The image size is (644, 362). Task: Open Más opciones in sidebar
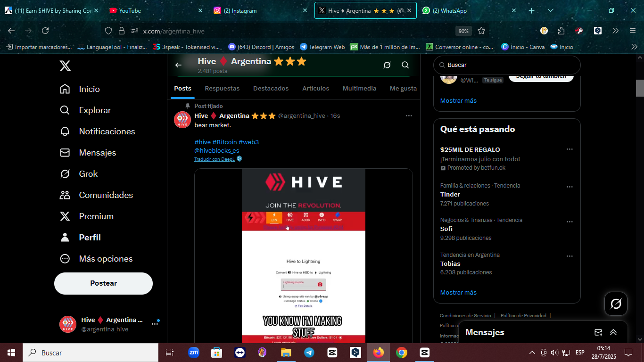[x=96, y=259]
